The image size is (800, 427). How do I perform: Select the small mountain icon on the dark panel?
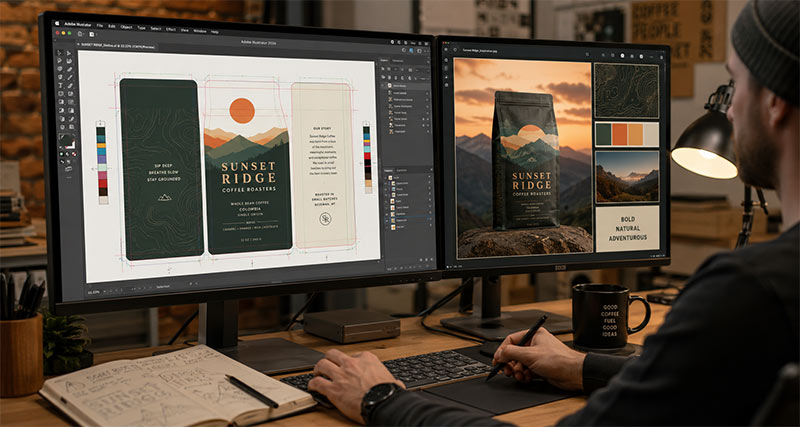(164, 197)
